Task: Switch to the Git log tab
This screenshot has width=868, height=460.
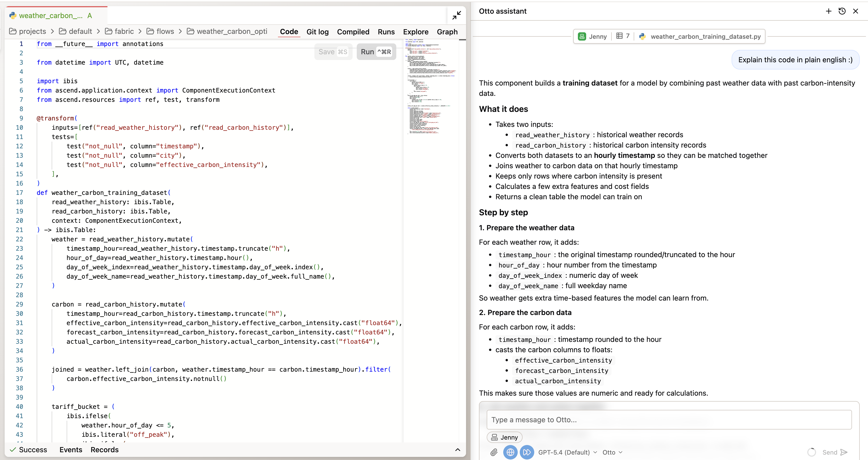Action: [x=317, y=32]
